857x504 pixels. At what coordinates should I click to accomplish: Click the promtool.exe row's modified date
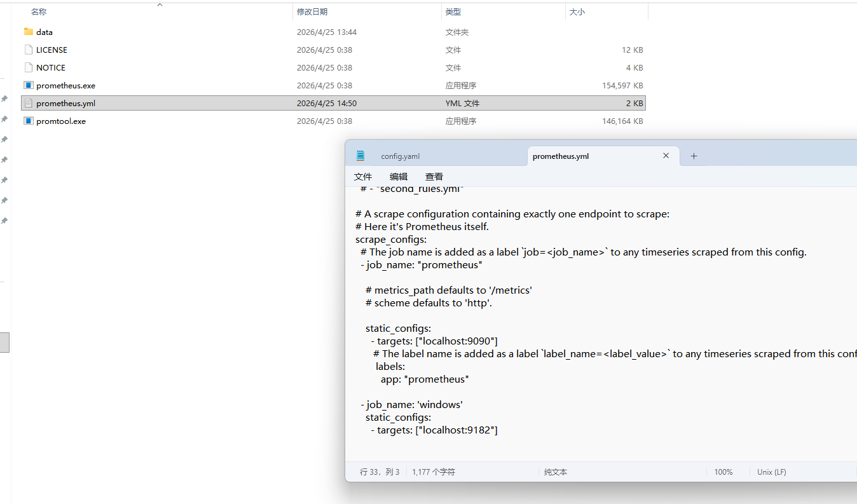click(324, 121)
